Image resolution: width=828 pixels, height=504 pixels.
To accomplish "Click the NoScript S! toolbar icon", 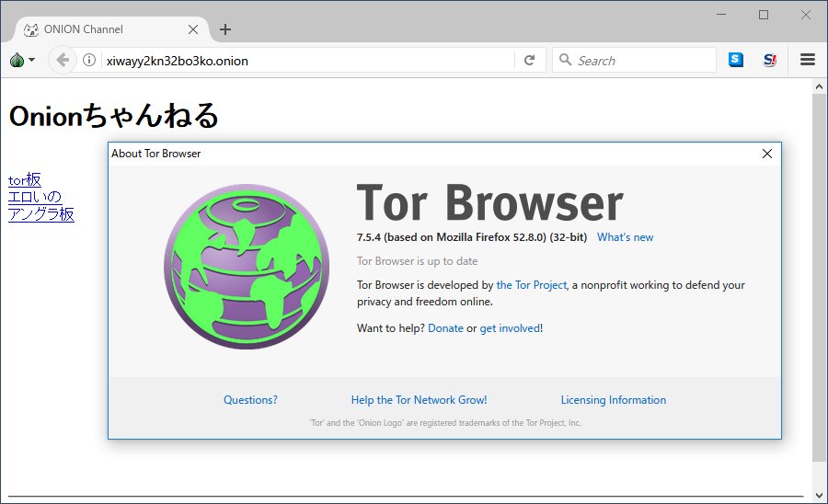I will (x=770, y=60).
